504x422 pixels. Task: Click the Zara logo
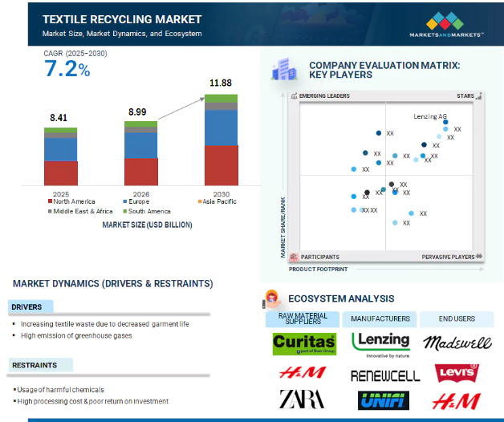click(x=302, y=399)
